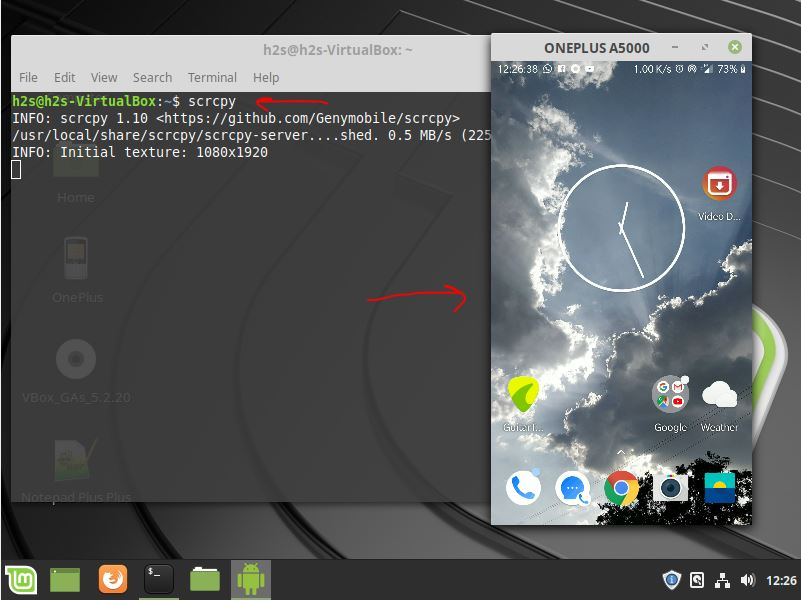The width and height of the screenshot is (801, 600).
Task: Open the Gallery app in phone dock
Action: pos(719,488)
